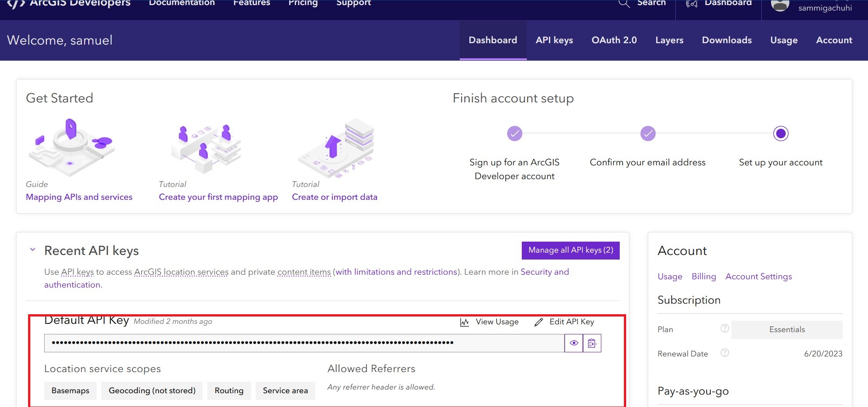Toggle API key visibility with eye icon
Screen dimensions: 868x407
click(574, 343)
